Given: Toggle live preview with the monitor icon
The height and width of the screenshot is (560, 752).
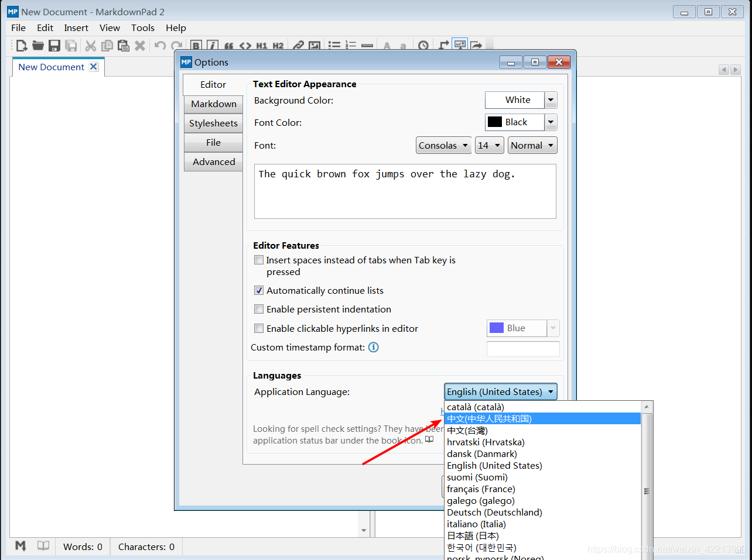Looking at the screenshot, I should pyautogui.click(x=460, y=45).
